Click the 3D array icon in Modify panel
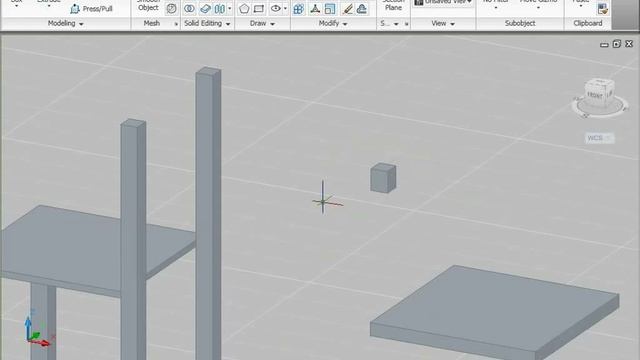Screen dimensions: 640x360 click(299, 9)
